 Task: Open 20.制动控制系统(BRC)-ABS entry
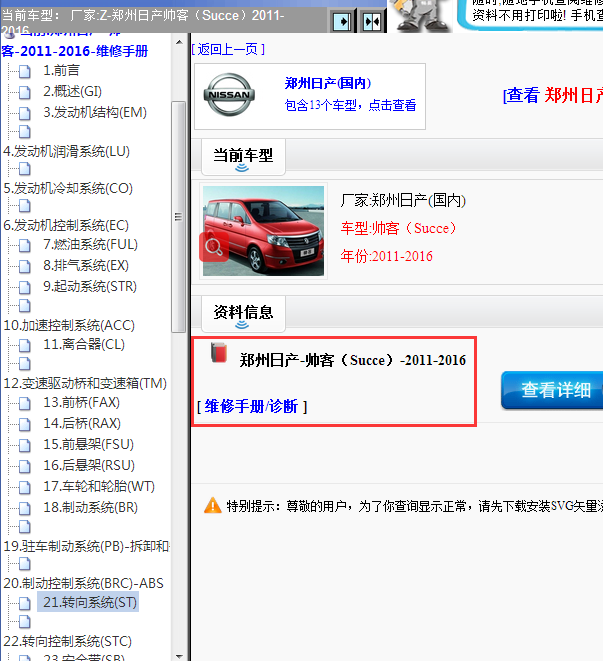(83, 583)
